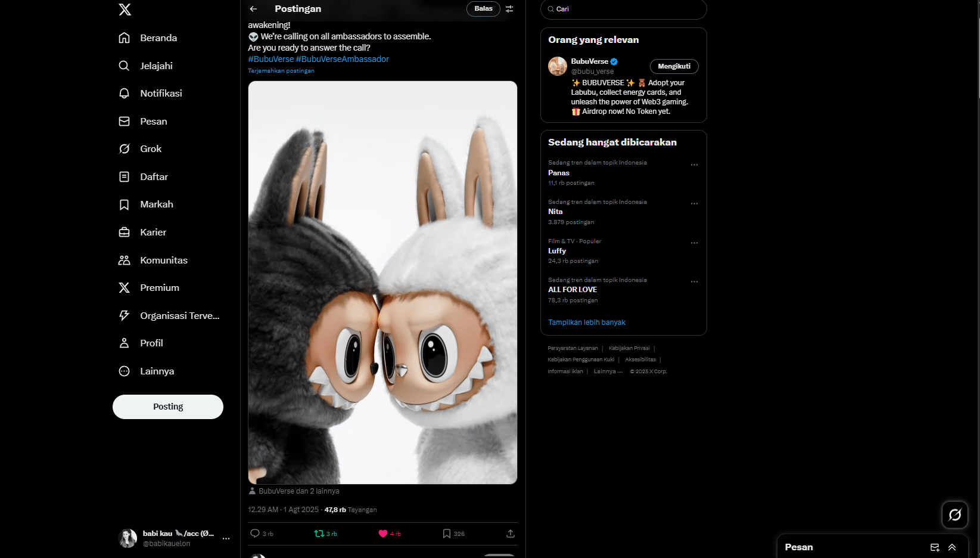Click the Posting button
This screenshot has width=980, height=558.
[168, 407]
